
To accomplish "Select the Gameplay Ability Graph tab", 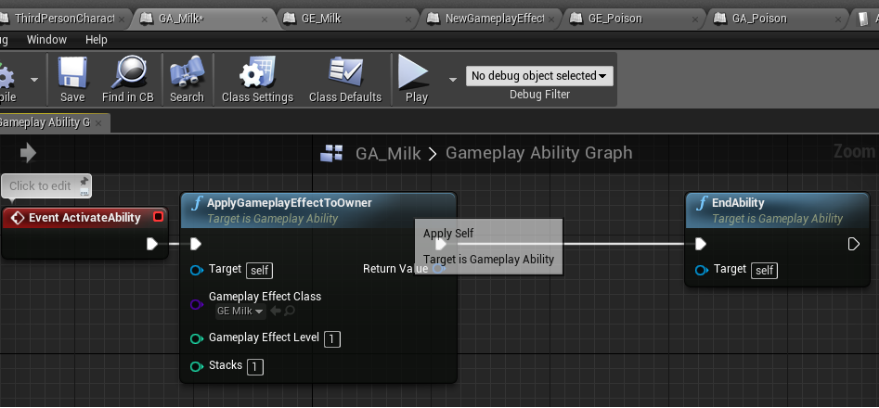I will (45, 122).
